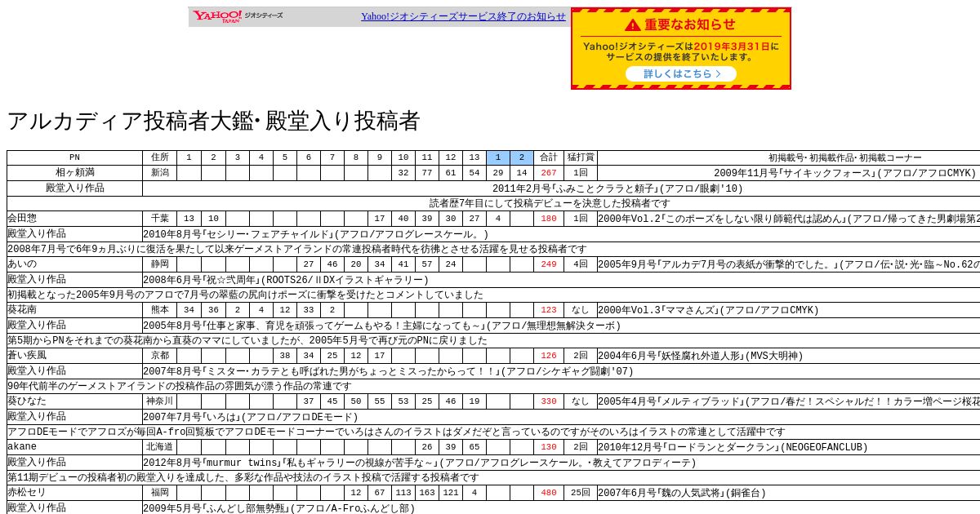Click the 4回 cell in あいの row

click(x=580, y=264)
